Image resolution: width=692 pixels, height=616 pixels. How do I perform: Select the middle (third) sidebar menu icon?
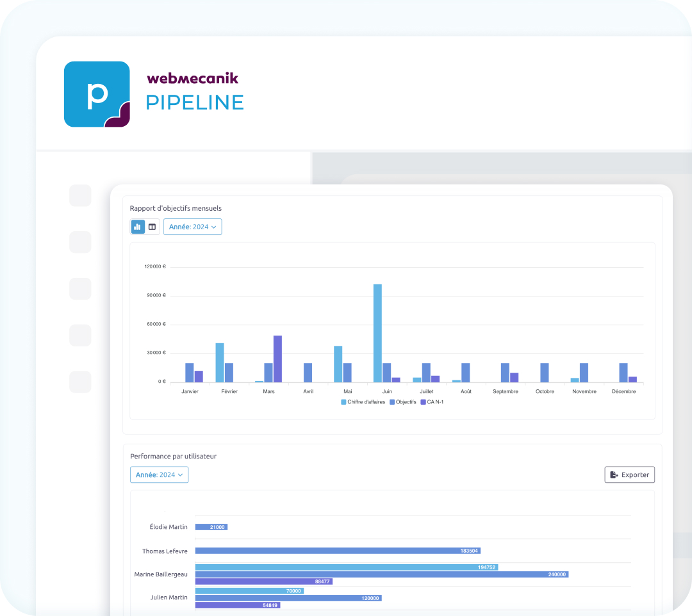click(x=80, y=289)
